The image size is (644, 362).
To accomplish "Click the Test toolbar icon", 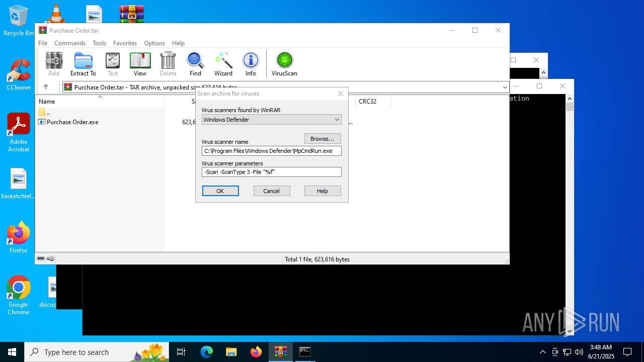I will coord(113,64).
